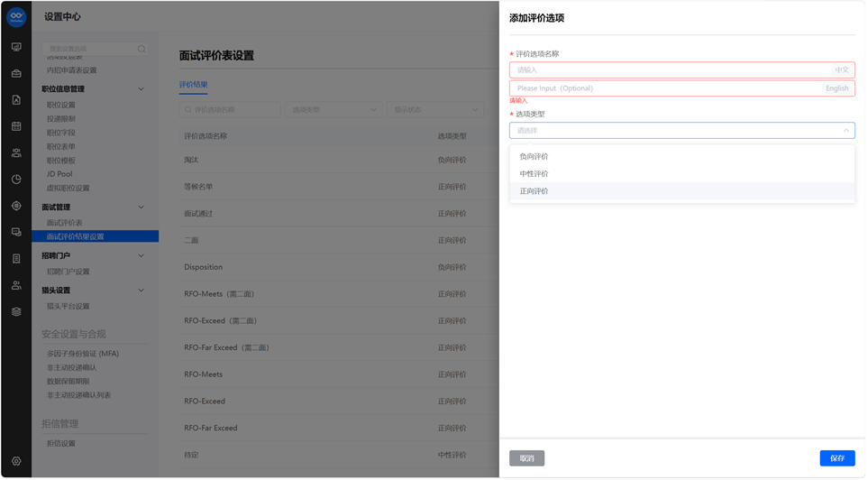Open the calendar icon in sidebar
The width and height of the screenshot is (868, 480).
pos(16,126)
